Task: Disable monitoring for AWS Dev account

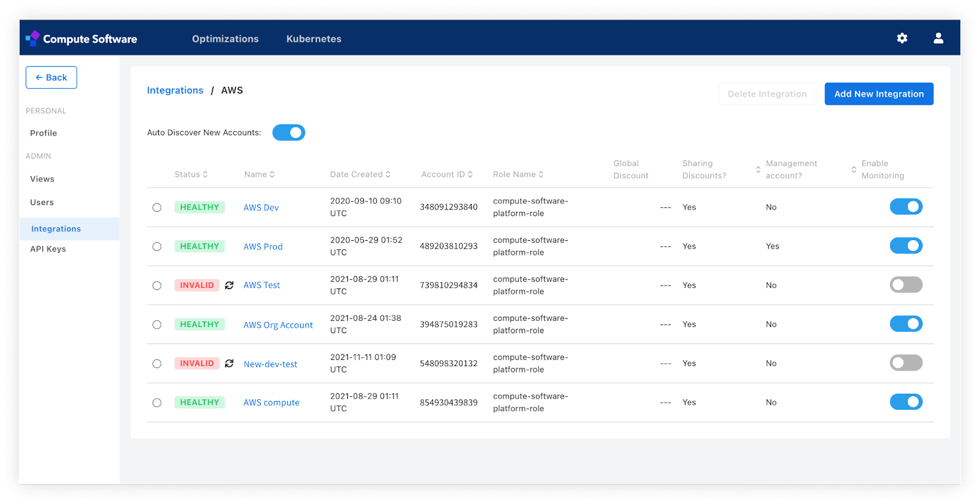Action: coord(906,207)
